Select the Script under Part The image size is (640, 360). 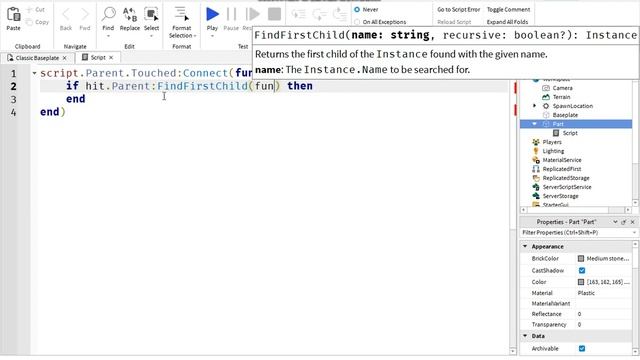(x=570, y=133)
